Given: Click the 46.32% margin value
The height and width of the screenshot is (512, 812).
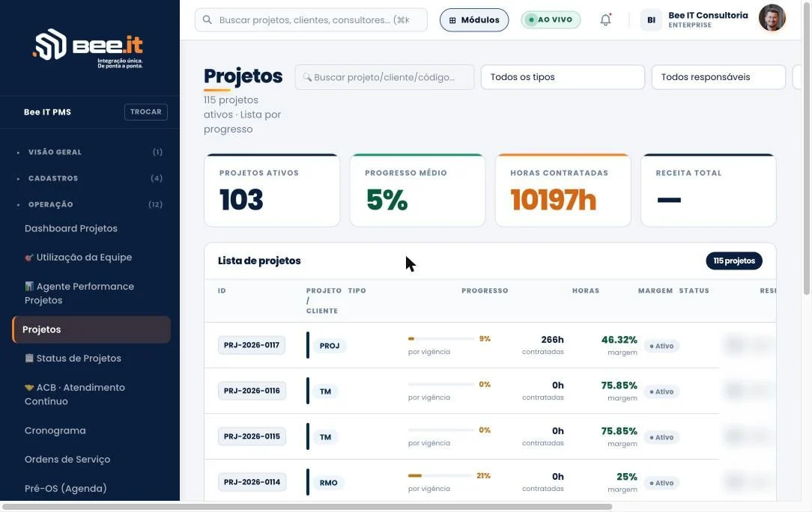Looking at the screenshot, I should 619,340.
